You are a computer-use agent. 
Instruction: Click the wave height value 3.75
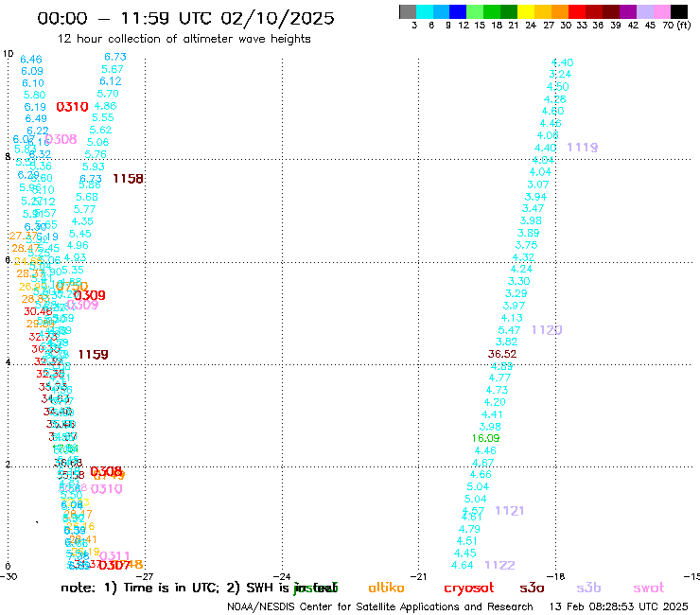tap(526, 245)
